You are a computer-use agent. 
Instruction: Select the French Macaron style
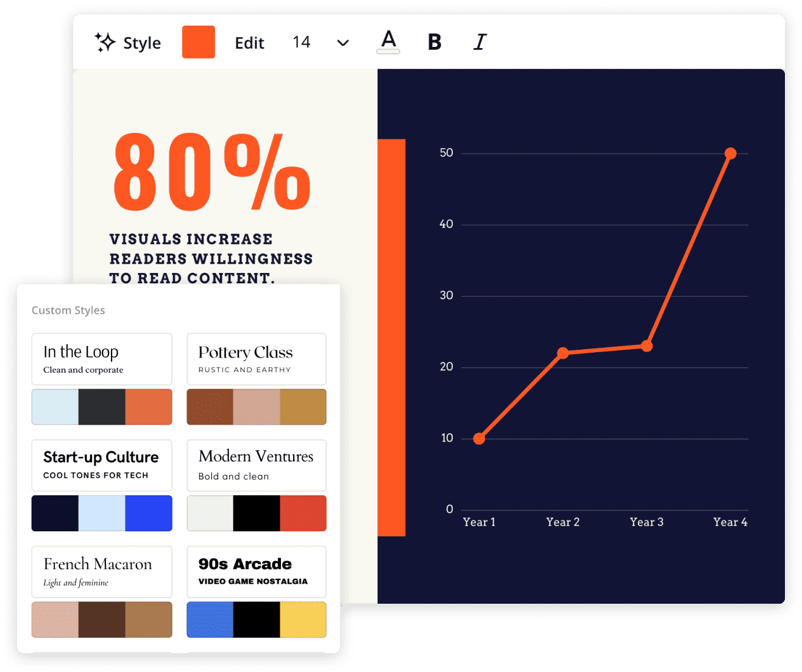point(102,571)
